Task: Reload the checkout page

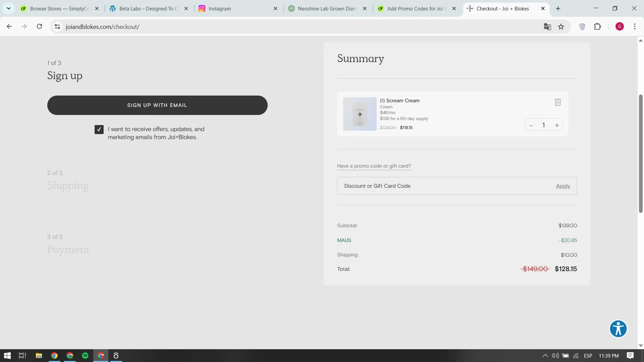Action: point(39,27)
